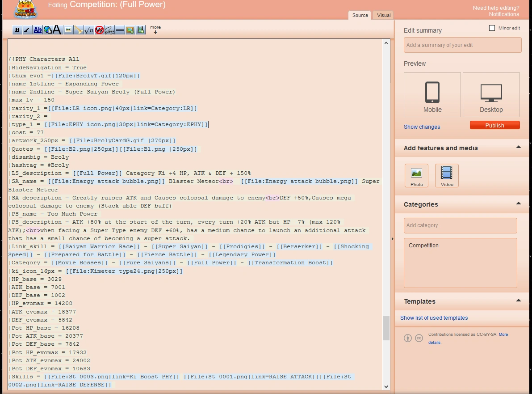This screenshot has width=532, height=394.
Task: Click the name_1stline = Expanding Power line
Action: [64, 84]
